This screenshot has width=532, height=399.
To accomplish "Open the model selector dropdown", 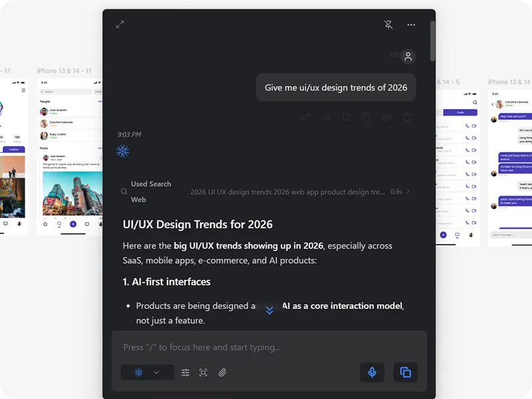I will [x=148, y=372].
